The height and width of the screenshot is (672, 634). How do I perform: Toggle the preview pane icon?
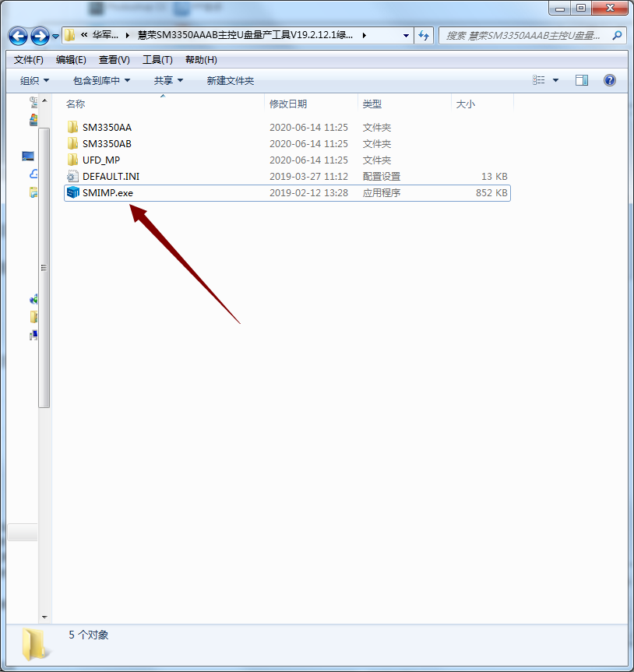581,80
